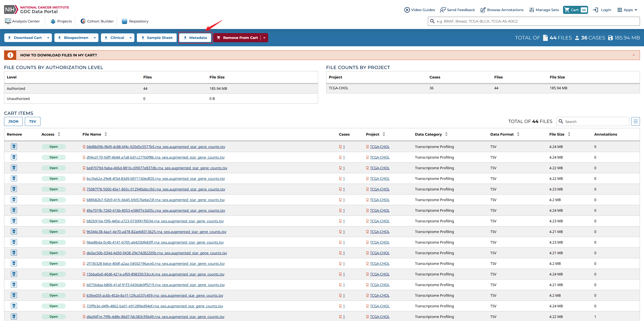Expand the Download Cart dropdown arrow

click(48, 38)
